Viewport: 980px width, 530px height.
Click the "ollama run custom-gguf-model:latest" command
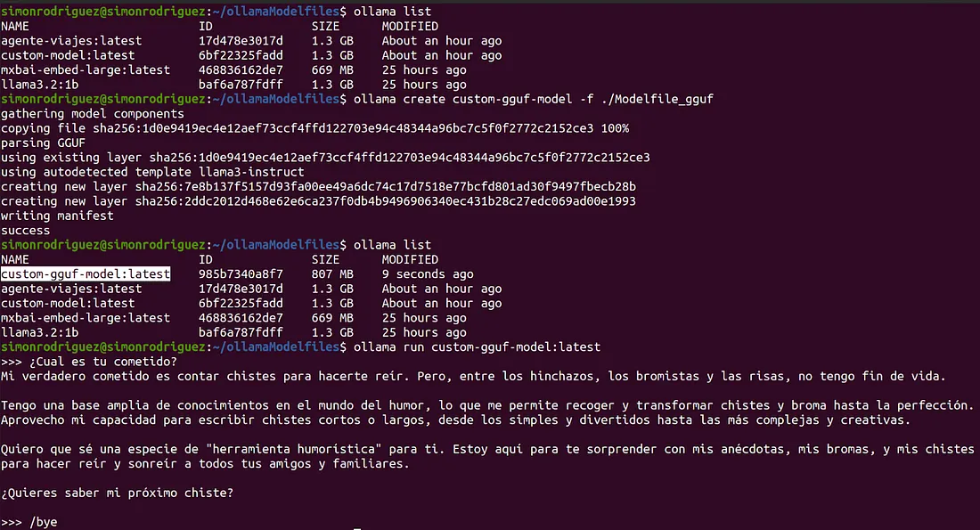click(x=477, y=347)
